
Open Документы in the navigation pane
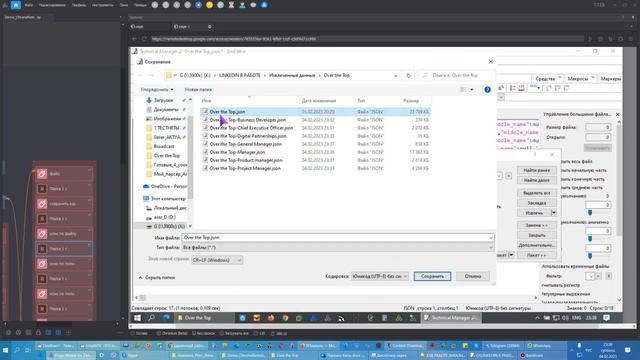click(166, 109)
